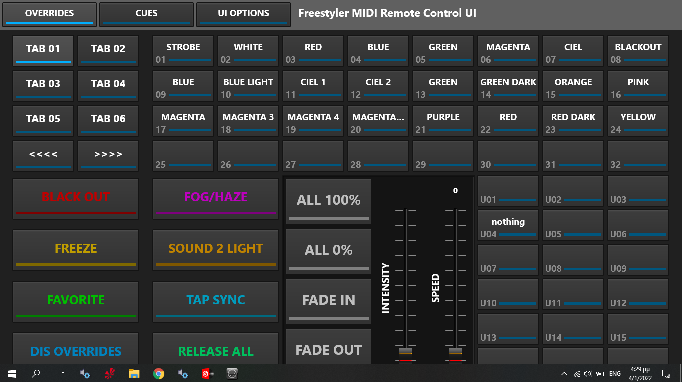Go to next tabs with >>>> button
Viewport: 682px width, 382px height.
108,155
